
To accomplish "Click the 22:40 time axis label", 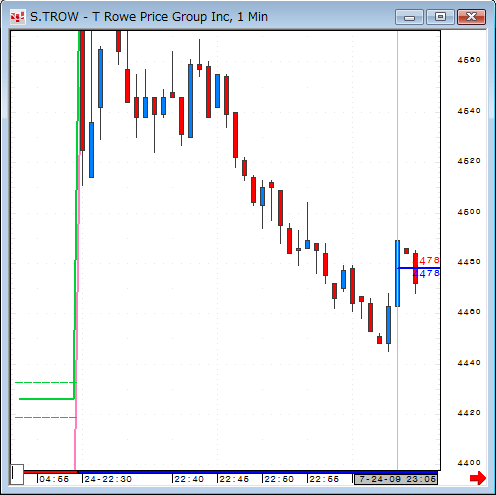I will pos(189,479).
